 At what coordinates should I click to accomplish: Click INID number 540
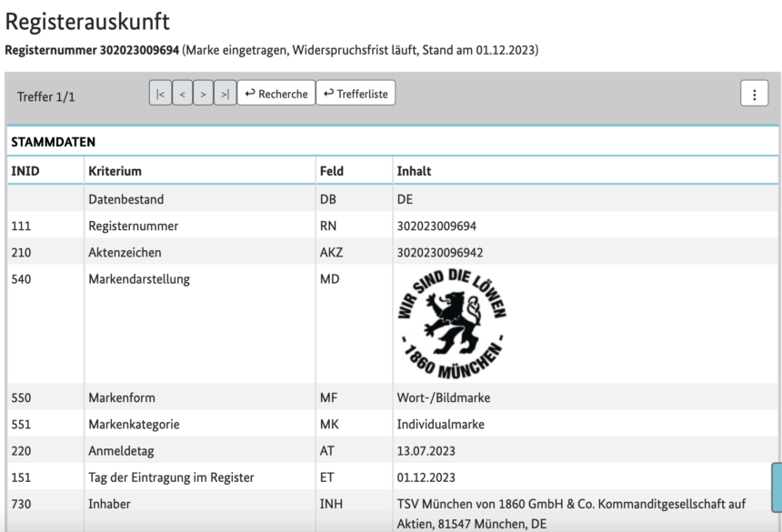click(21, 278)
